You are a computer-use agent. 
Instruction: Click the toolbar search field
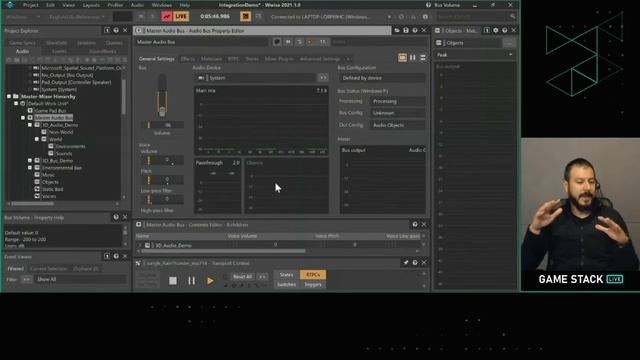pos(476,17)
